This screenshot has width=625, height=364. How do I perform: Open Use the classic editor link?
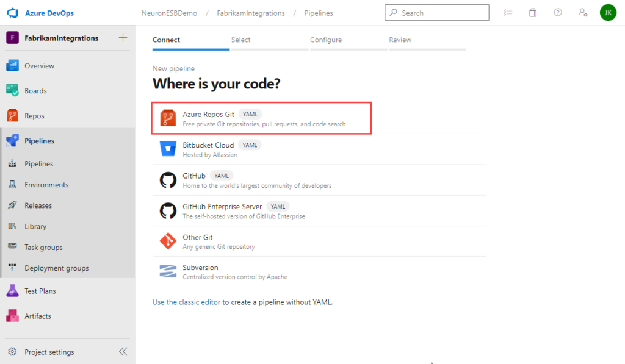(186, 302)
